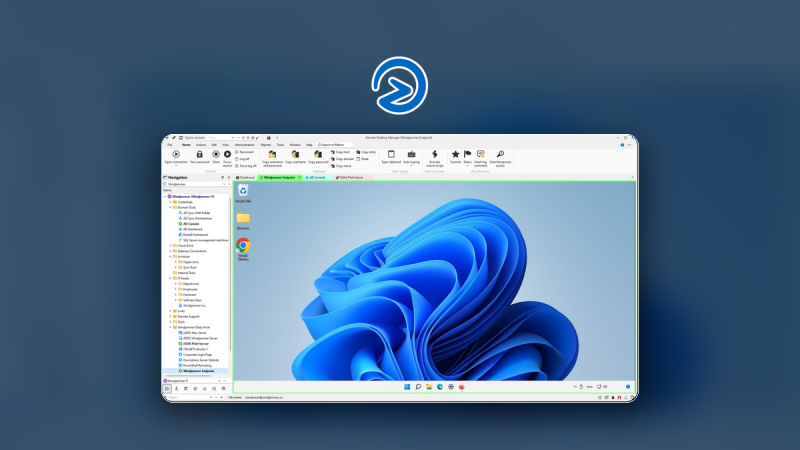Open the Tools ribbon tab
The width and height of the screenshot is (800, 450).
280,145
